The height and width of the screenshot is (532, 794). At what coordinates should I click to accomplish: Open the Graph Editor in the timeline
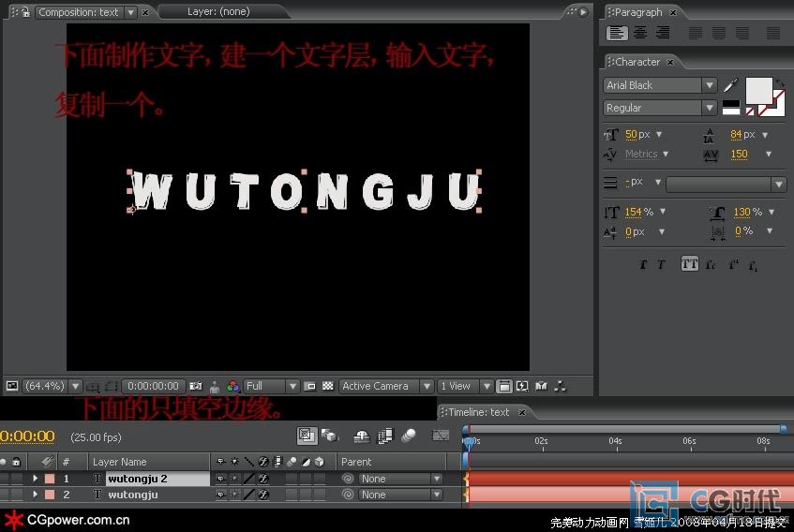click(x=440, y=436)
